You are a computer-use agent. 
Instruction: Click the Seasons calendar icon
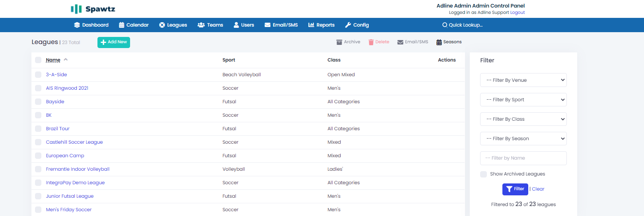click(x=439, y=42)
